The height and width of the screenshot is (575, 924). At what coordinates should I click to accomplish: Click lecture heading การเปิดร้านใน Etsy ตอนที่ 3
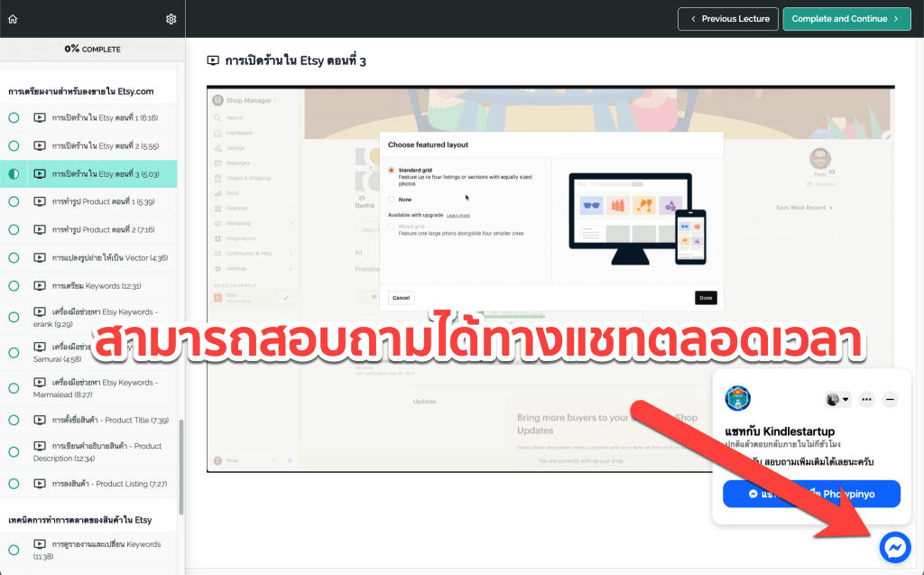[295, 60]
